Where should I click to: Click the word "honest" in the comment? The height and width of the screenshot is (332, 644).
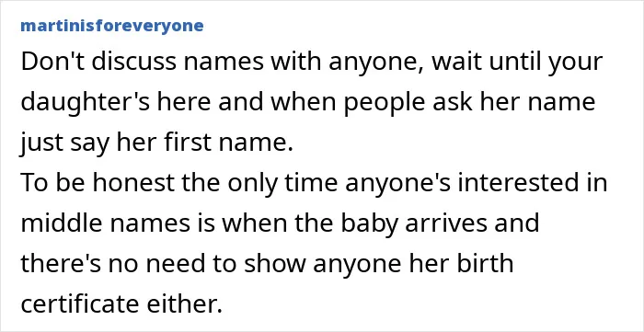coord(133,183)
